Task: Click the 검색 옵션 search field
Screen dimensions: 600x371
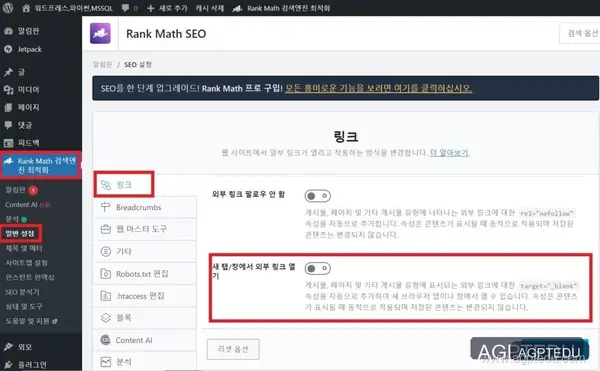Action: pyautogui.click(x=579, y=33)
